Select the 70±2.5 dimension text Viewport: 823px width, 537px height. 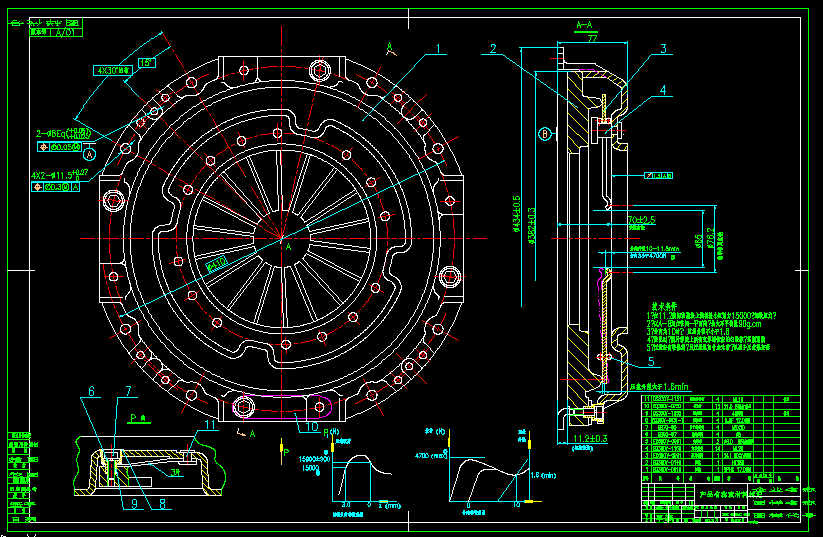point(640,217)
